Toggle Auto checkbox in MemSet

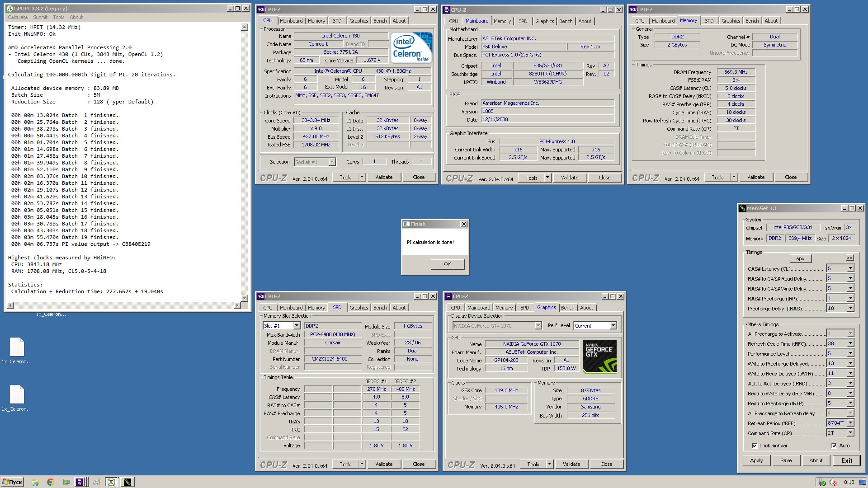click(834, 446)
